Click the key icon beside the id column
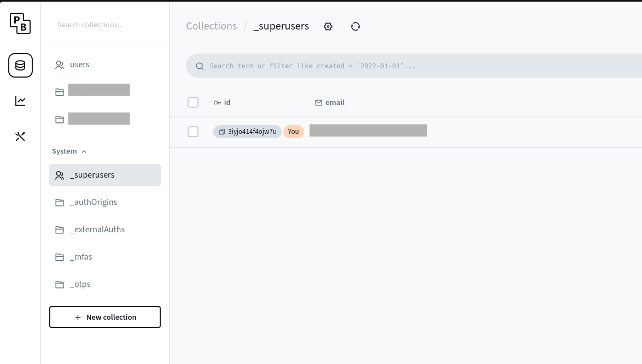This screenshot has height=364, width=642. (217, 102)
